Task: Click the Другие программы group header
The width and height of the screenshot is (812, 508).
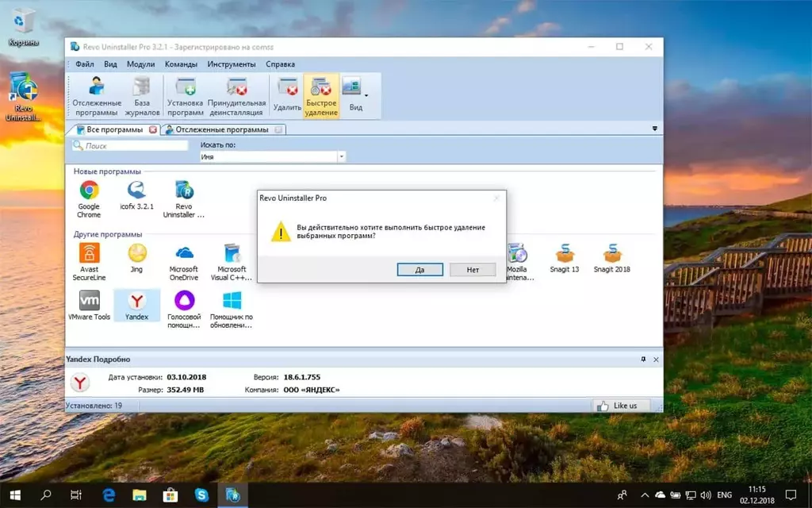Action: pos(108,234)
